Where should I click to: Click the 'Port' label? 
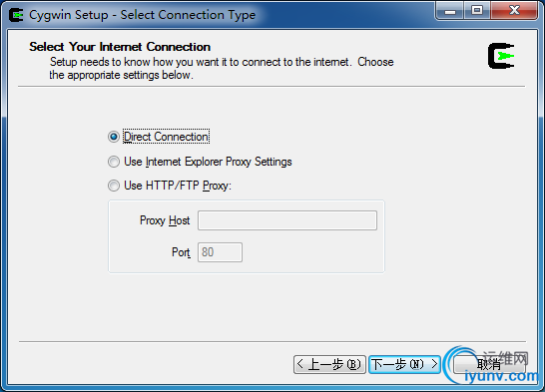(x=181, y=252)
